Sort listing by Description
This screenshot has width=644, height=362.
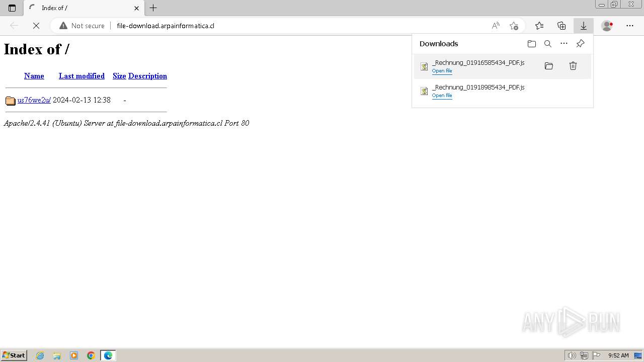pyautogui.click(x=147, y=76)
